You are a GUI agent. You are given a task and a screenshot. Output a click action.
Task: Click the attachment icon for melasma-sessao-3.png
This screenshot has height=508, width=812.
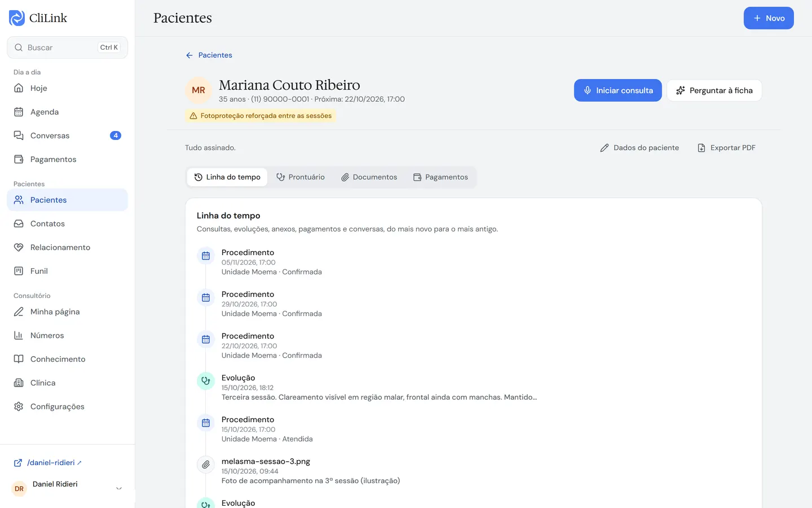[206, 465]
